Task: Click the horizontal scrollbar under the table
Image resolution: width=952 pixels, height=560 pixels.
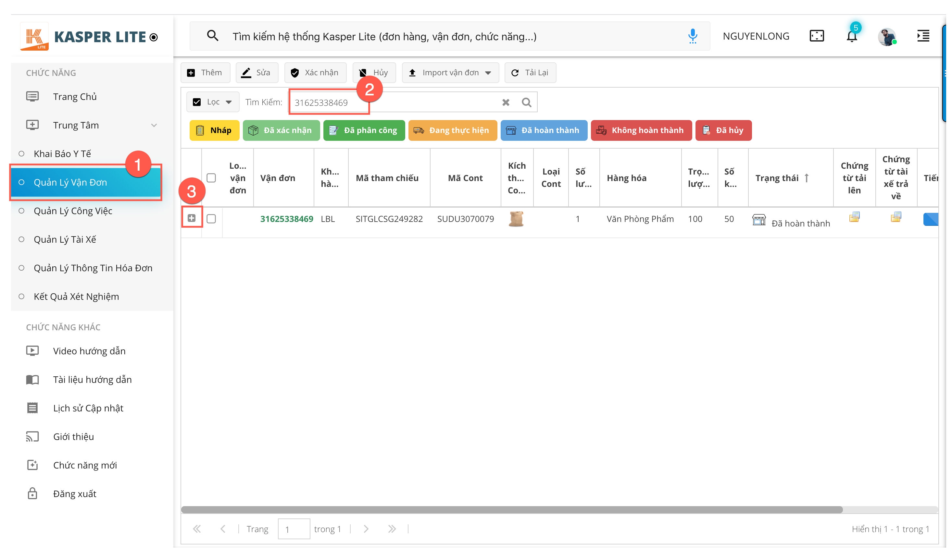Action: [511, 510]
